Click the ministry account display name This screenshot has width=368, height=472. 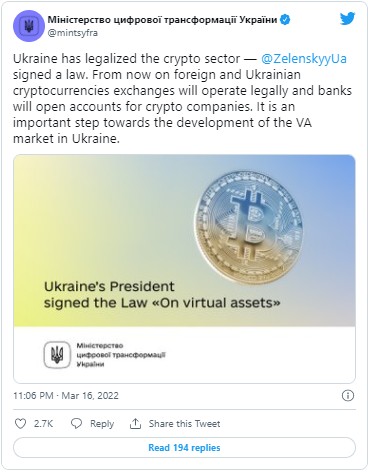pos(162,20)
